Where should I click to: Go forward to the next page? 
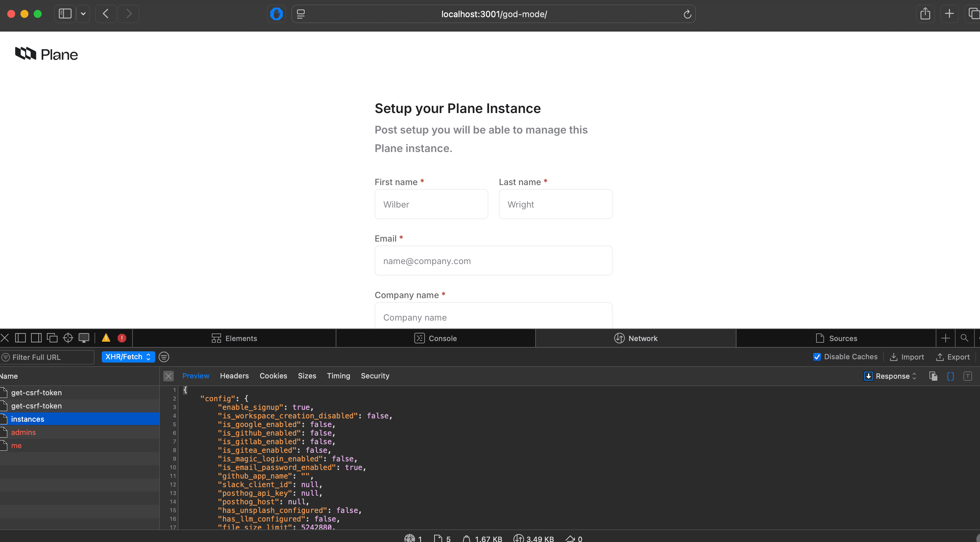[x=129, y=14]
